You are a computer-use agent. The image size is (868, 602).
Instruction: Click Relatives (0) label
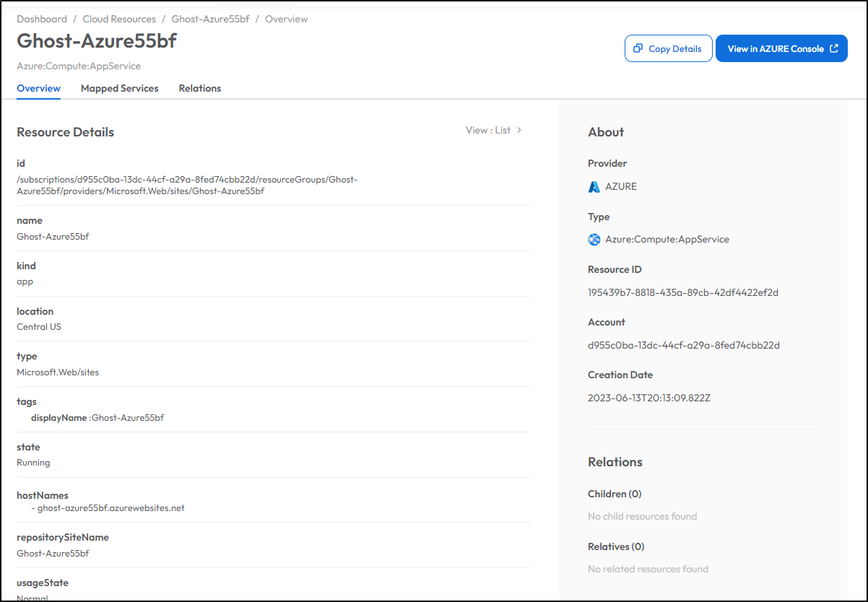pyautogui.click(x=616, y=546)
